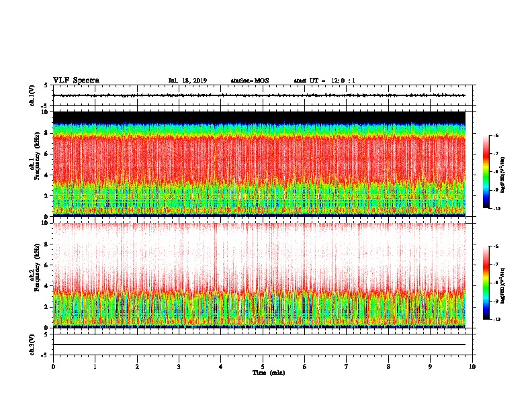
Task: Click the date 'Jul. 18, 2019'
Action: (x=187, y=81)
